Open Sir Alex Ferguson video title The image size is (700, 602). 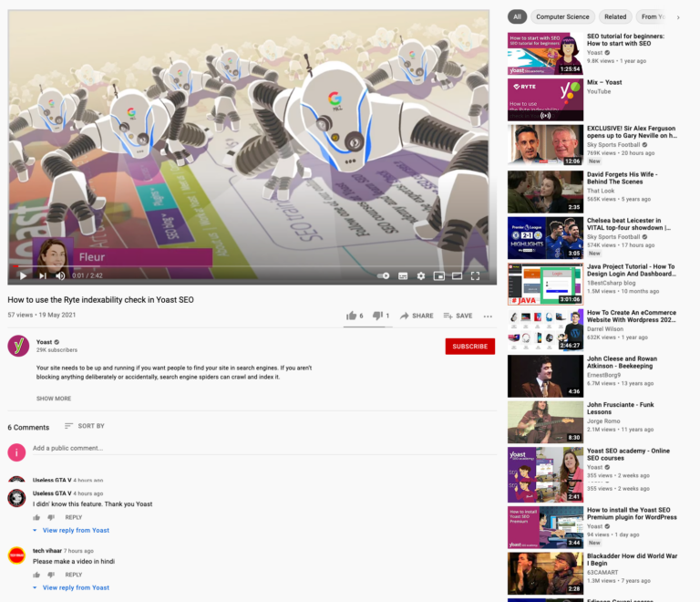point(632,132)
